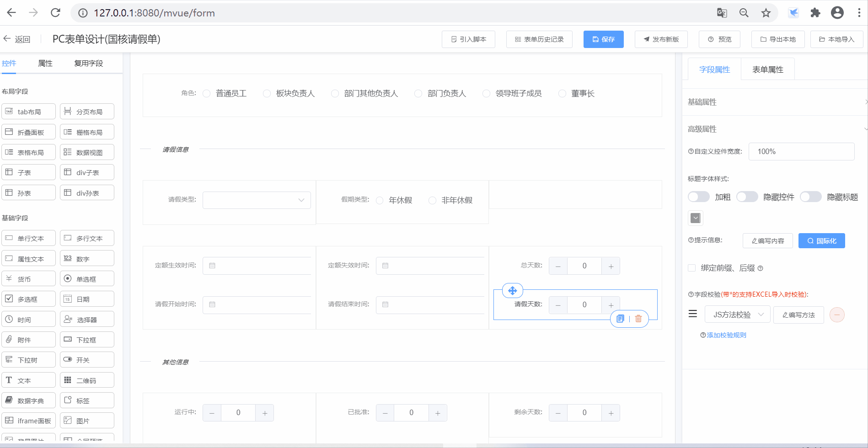The image size is (868, 448).
Task: Click the browser bookmark star icon
Action: tap(766, 13)
